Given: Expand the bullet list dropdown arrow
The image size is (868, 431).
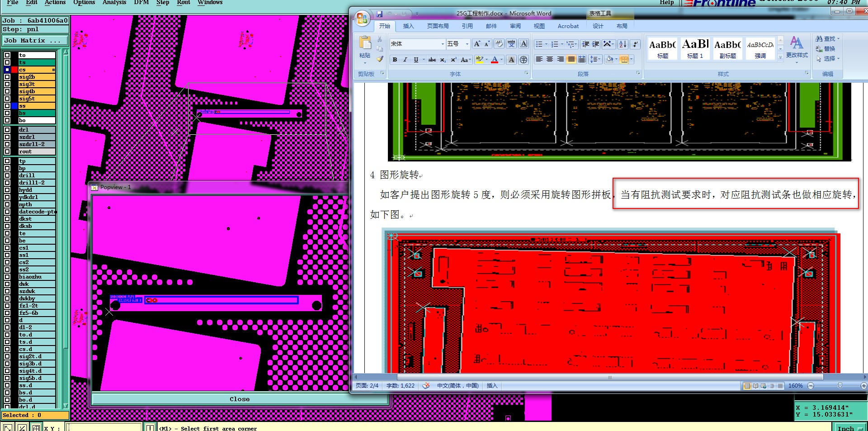Looking at the screenshot, I should 546,44.
